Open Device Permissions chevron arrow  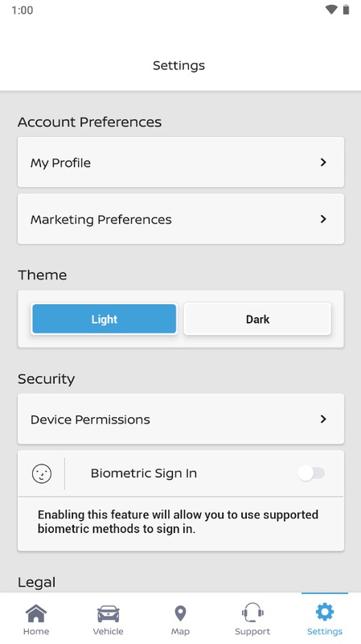point(323,419)
